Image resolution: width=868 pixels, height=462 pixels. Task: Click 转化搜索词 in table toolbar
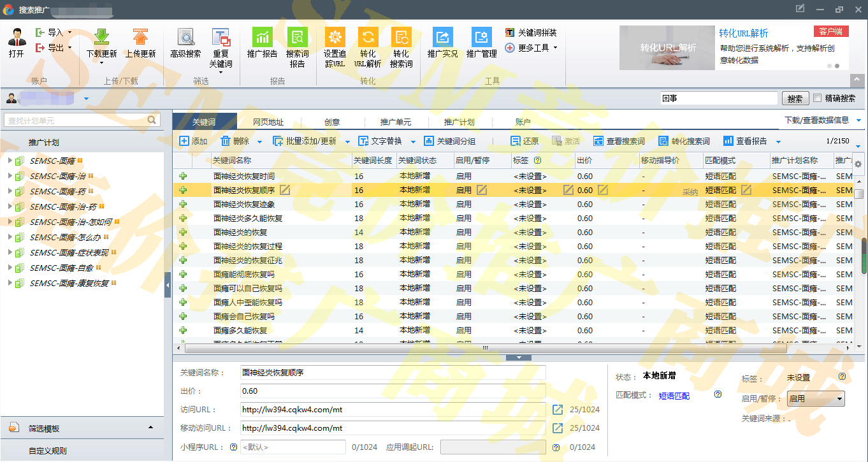[x=684, y=141]
